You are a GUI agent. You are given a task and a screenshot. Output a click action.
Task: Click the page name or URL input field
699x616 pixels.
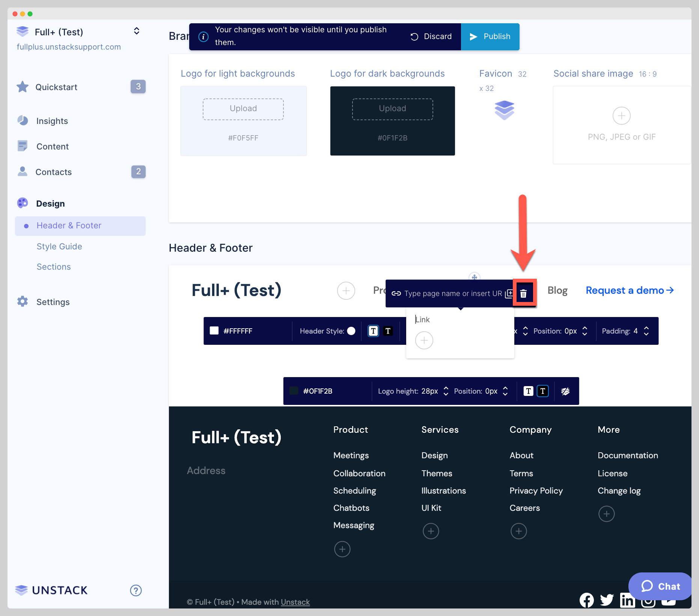pos(452,294)
